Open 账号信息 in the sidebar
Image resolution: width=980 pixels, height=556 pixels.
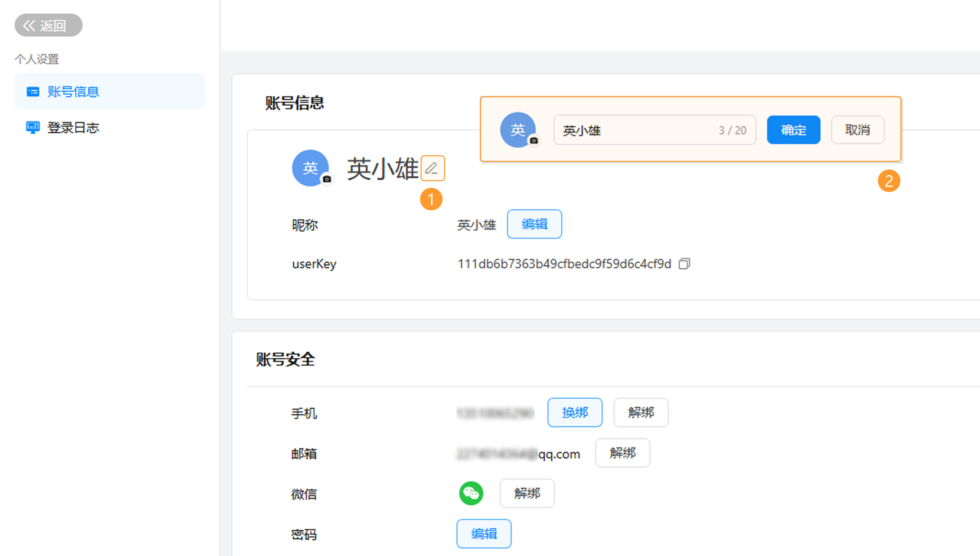pyautogui.click(x=109, y=92)
